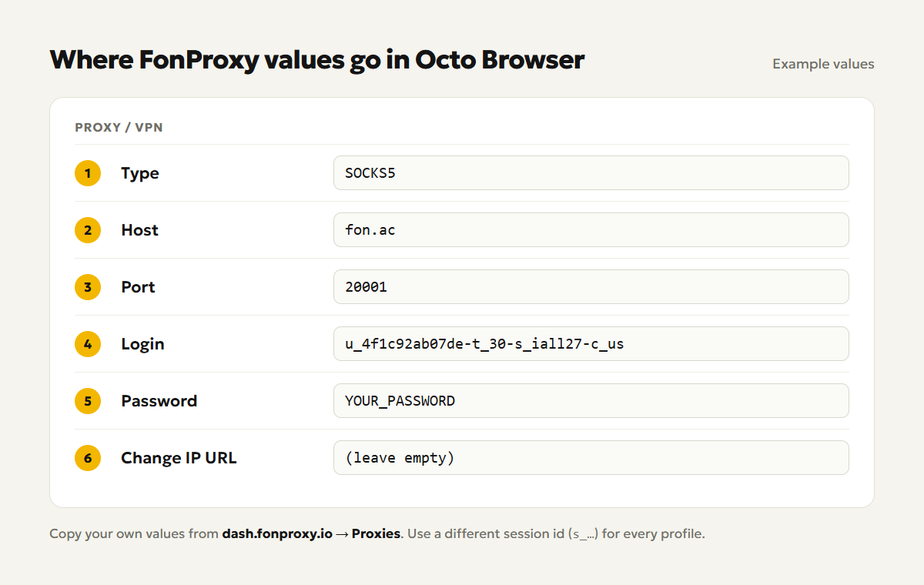
Task: Click the Password field showing YOUR_PASSWORD
Action: [x=591, y=401]
